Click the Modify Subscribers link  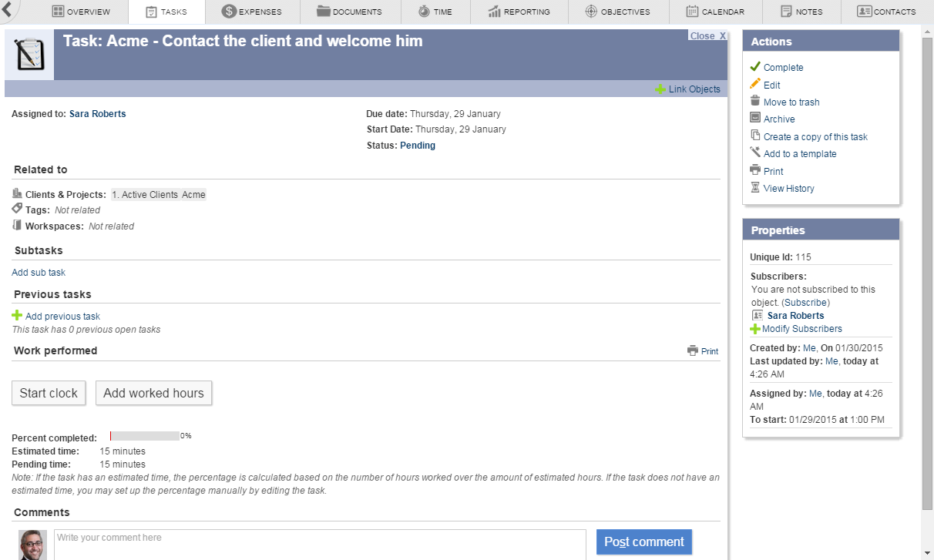pos(801,329)
